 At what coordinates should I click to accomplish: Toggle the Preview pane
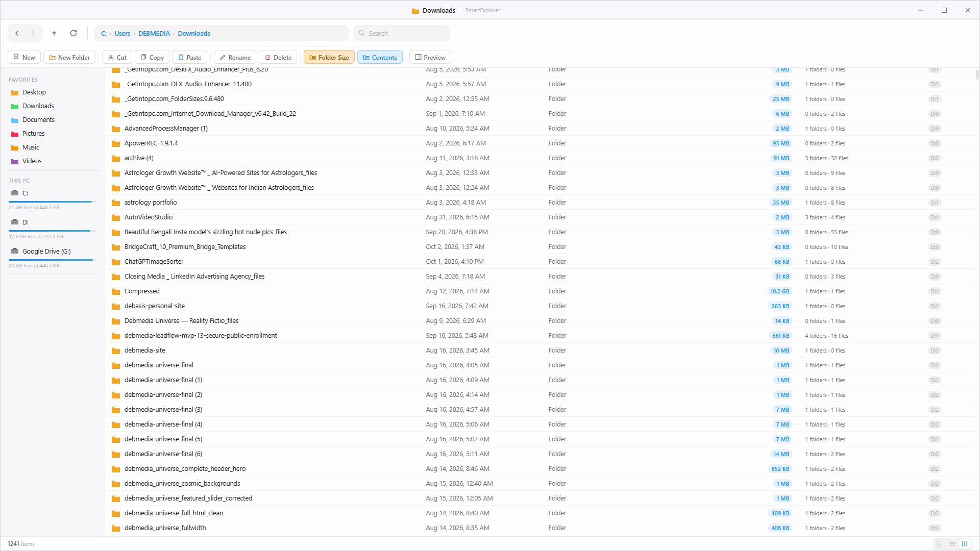point(430,57)
